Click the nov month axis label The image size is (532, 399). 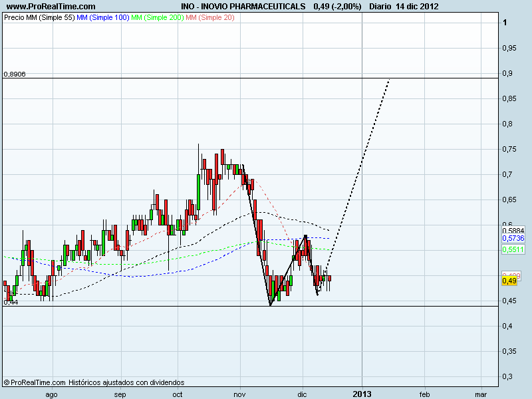coord(239,394)
